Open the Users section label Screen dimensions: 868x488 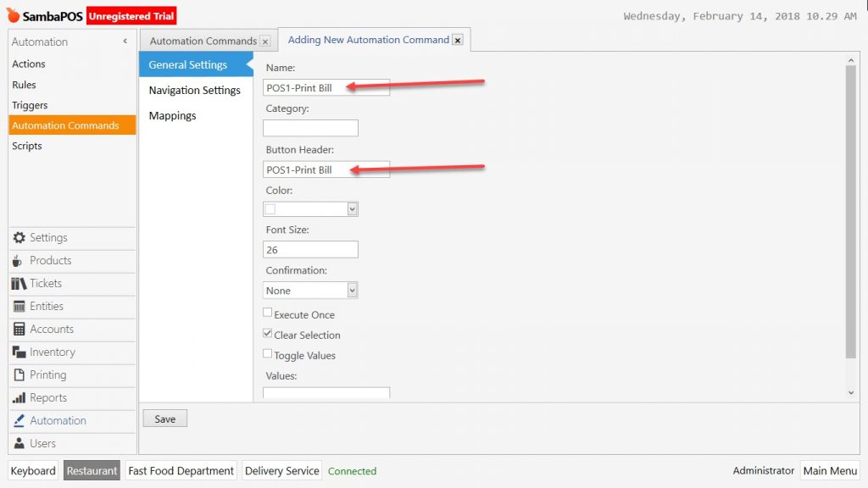tap(42, 443)
